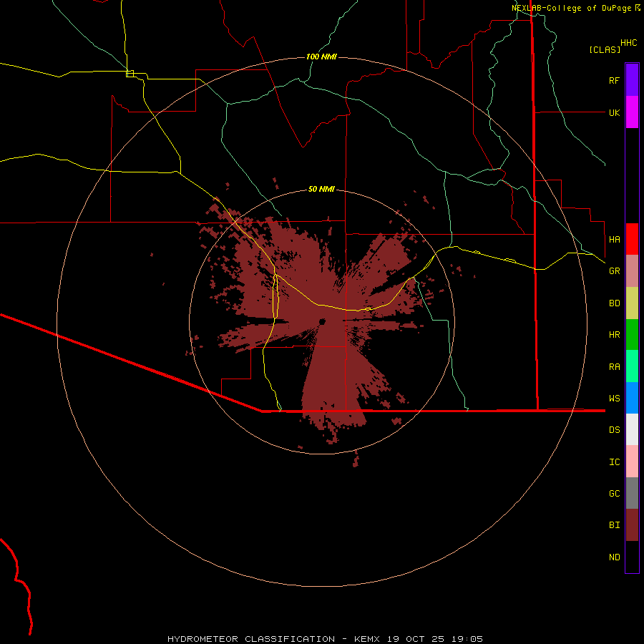Select the IC pink legend swatch
This screenshot has width=644, height=644.
632,462
